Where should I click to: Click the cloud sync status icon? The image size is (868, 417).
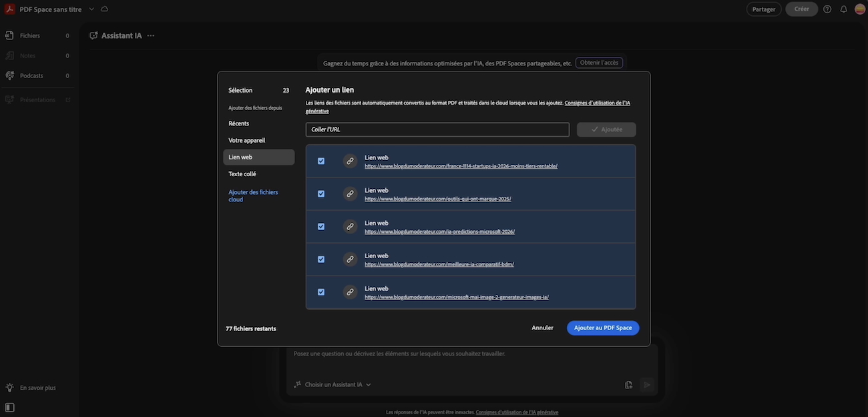tap(104, 9)
